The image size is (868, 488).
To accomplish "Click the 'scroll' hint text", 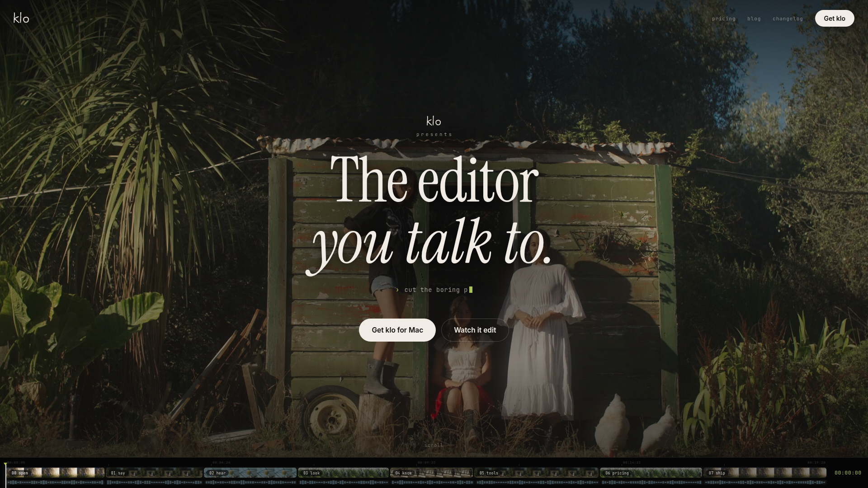I will pyautogui.click(x=434, y=445).
